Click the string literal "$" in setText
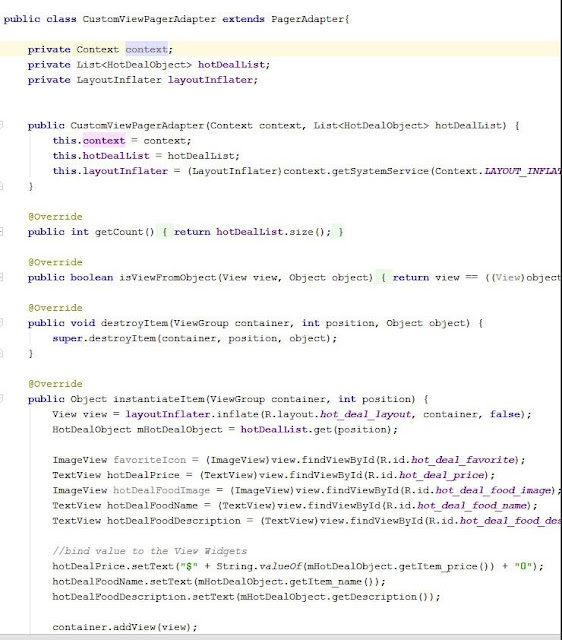The width and height of the screenshot is (562, 640). pyautogui.click(x=189, y=566)
